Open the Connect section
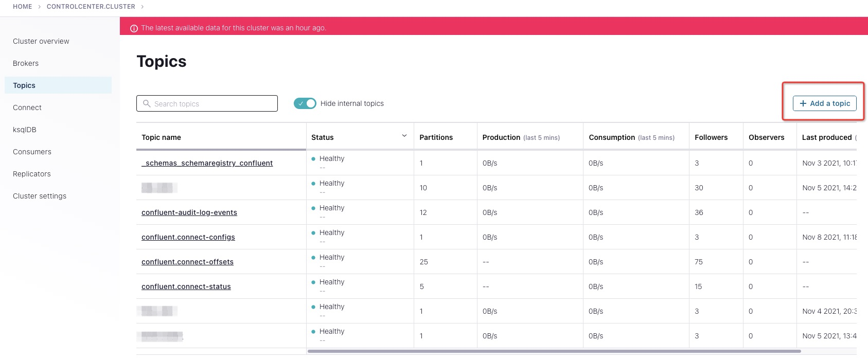This screenshot has height=360, width=868. 27,107
